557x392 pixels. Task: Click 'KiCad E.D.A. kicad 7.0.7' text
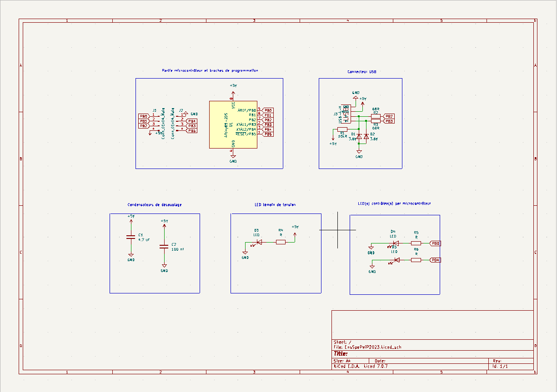(361, 366)
